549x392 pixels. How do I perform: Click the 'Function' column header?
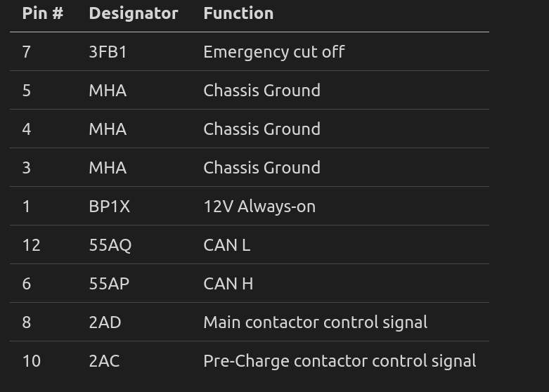pos(238,13)
